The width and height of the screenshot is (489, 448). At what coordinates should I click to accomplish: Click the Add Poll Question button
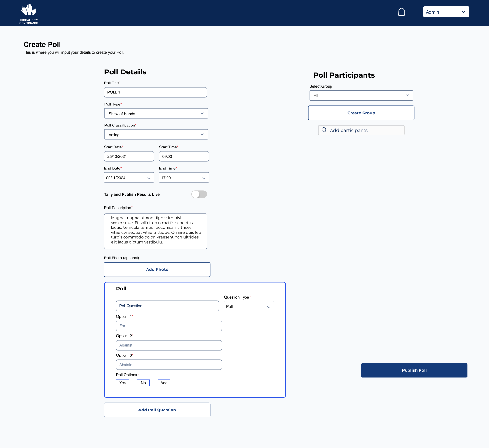tap(157, 410)
